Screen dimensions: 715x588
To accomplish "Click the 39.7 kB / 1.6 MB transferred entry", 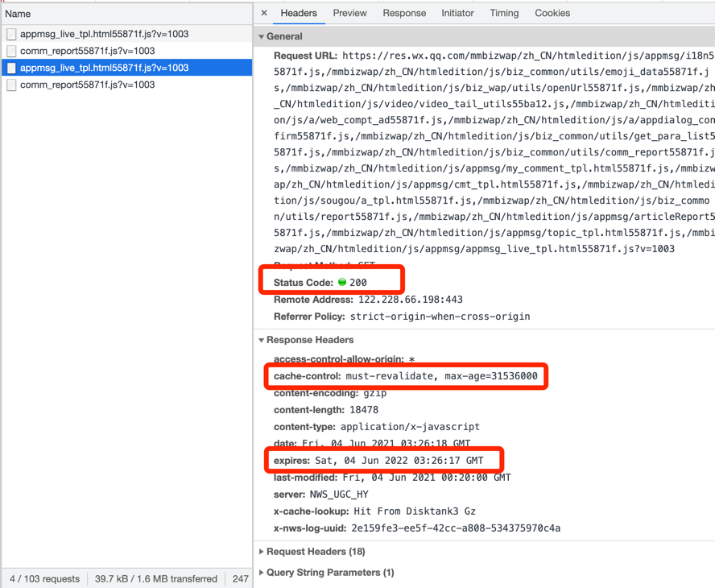I will point(156,579).
